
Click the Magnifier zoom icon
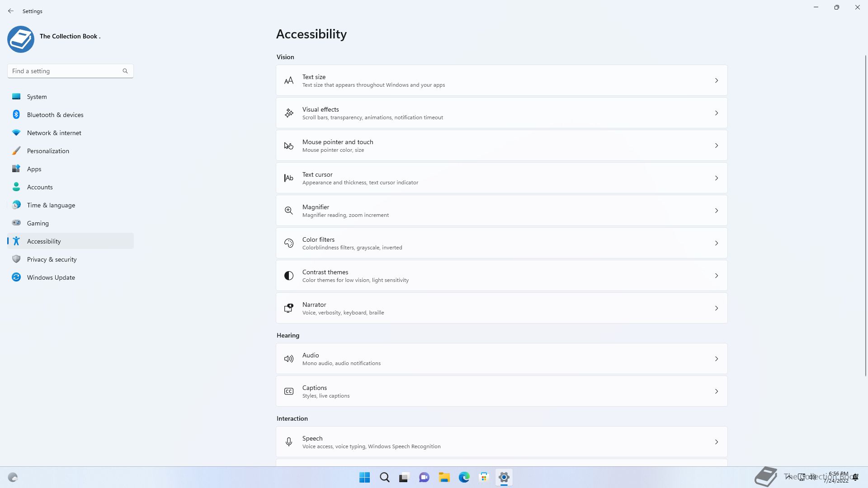(x=288, y=211)
